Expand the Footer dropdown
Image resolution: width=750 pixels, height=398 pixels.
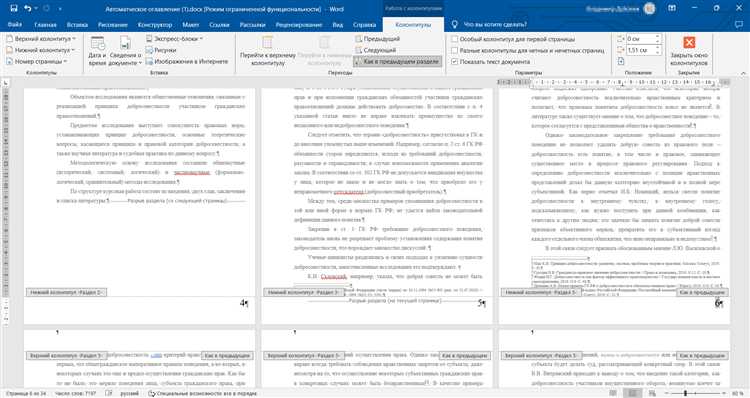[x=41, y=50]
